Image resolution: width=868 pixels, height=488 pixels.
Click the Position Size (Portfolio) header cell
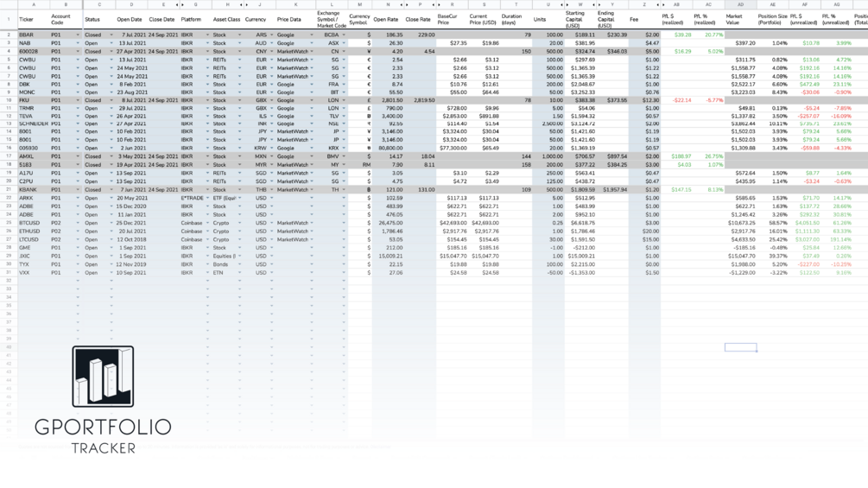[x=772, y=19]
